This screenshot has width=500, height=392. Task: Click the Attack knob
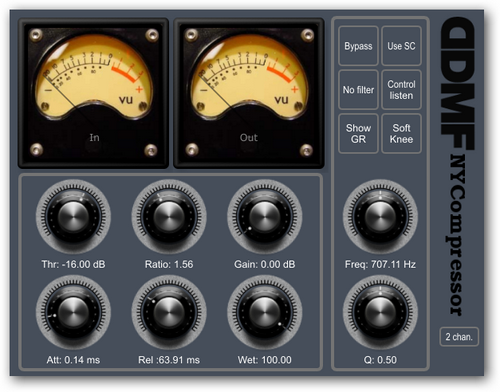73,312
